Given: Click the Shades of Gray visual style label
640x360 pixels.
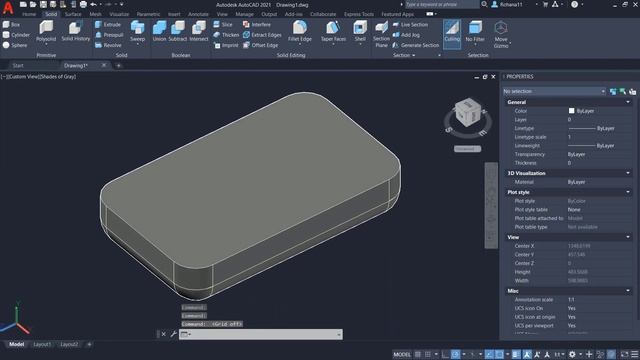Looking at the screenshot, I should [58, 76].
